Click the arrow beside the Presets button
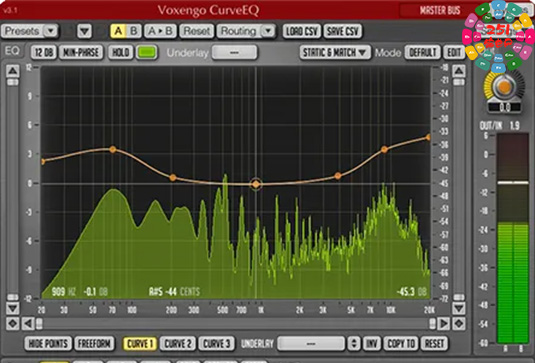Image resolution: width=535 pixels, height=363 pixels. click(x=51, y=31)
